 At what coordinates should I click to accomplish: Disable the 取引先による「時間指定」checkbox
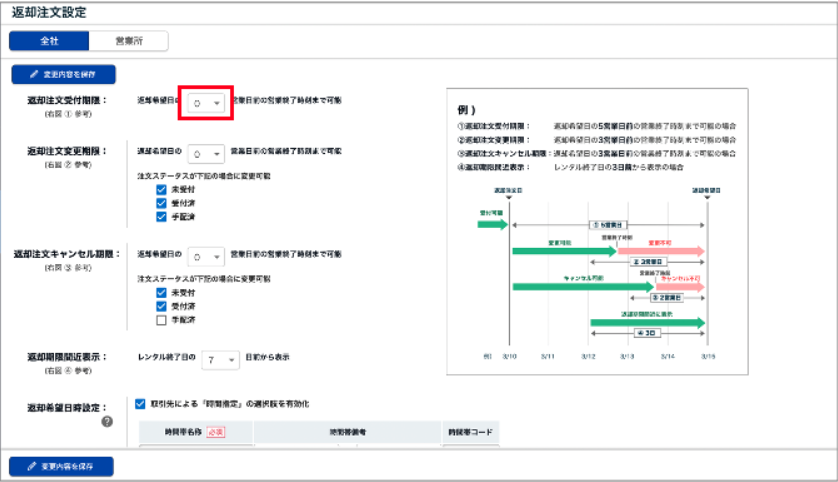point(141,404)
